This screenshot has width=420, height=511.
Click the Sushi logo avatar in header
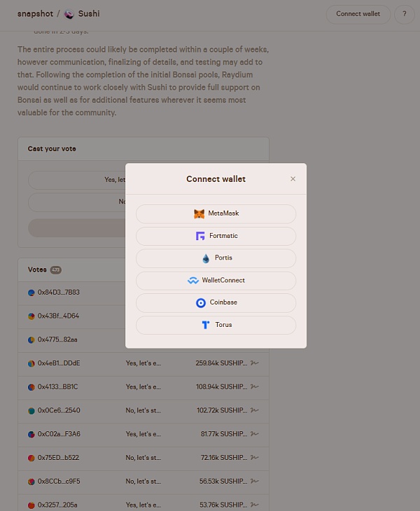point(69,14)
